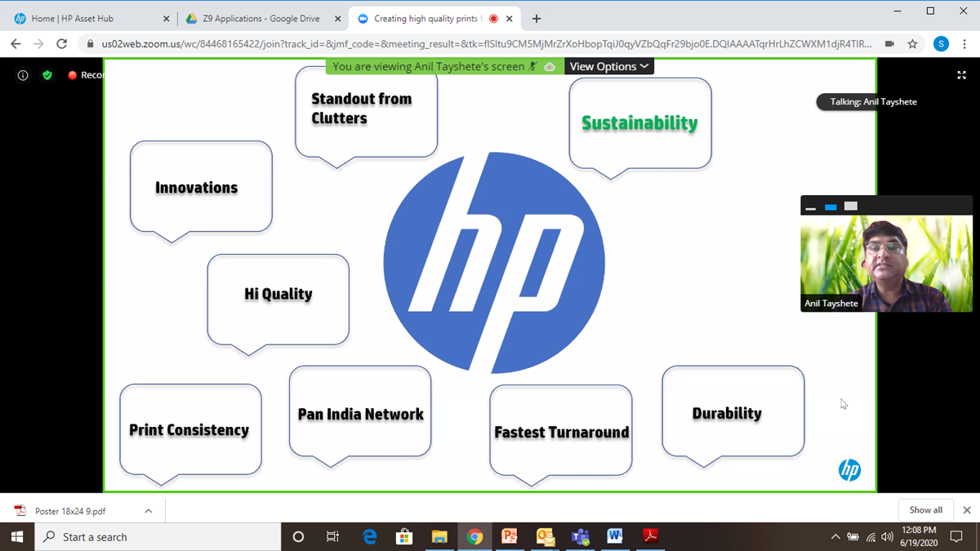The width and height of the screenshot is (980, 551).
Task: Launch Microsoft Edge from the taskbar
Action: 369,536
